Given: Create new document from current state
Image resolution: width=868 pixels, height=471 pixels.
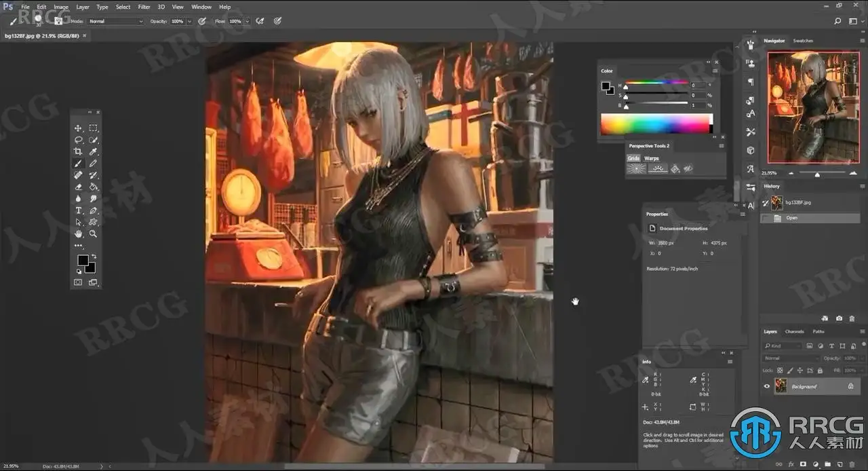Looking at the screenshot, I should 825,318.
